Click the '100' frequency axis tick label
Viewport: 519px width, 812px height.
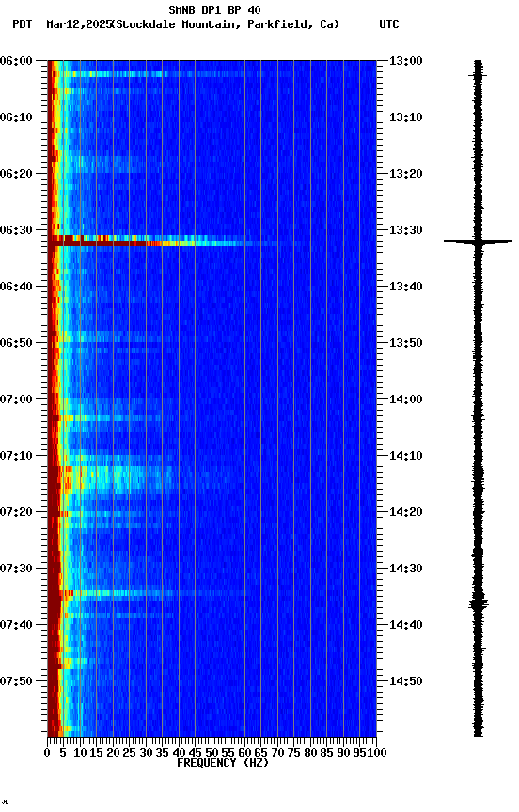point(377,754)
